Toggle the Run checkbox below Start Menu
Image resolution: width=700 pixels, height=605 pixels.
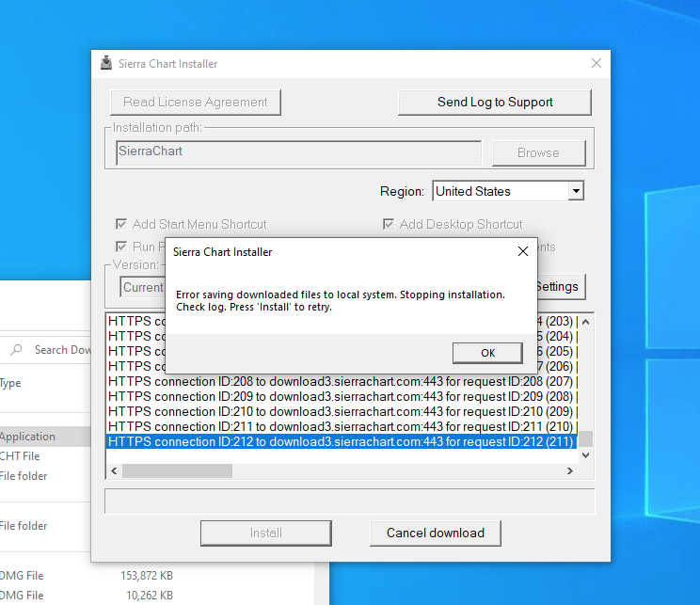pos(121,247)
